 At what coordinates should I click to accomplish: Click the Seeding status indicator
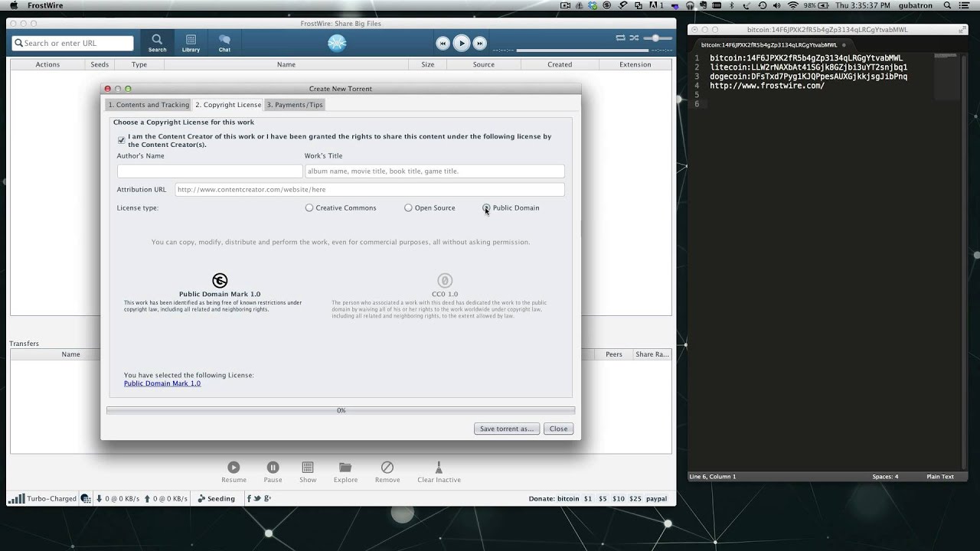217,499
